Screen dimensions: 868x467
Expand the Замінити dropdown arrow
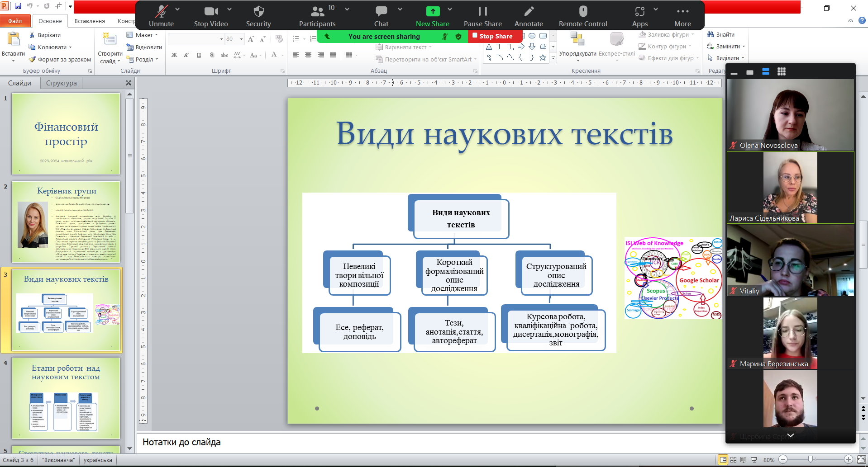click(x=744, y=47)
